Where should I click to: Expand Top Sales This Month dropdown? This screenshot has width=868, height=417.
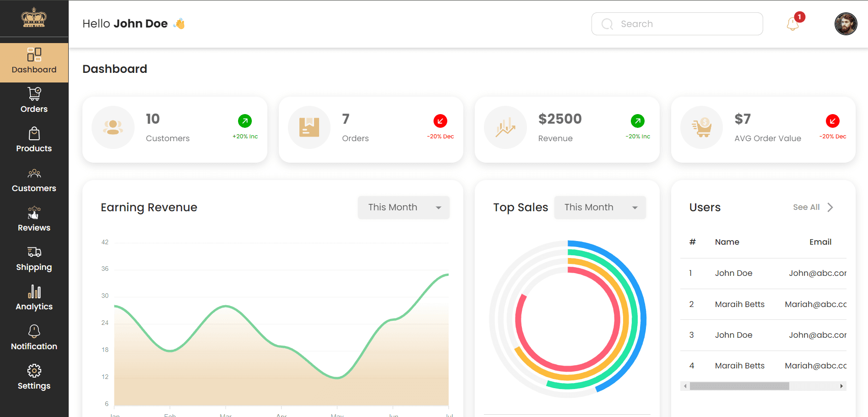click(x=600, y=207)
